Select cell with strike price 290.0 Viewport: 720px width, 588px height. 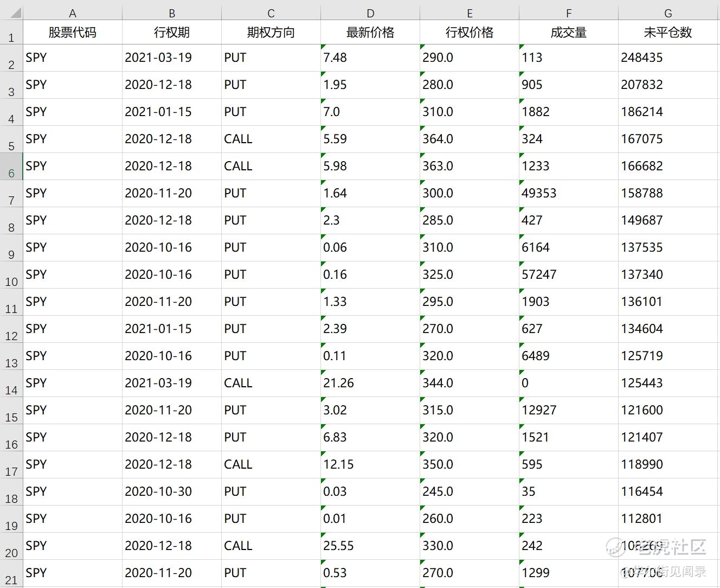point(470,58)
